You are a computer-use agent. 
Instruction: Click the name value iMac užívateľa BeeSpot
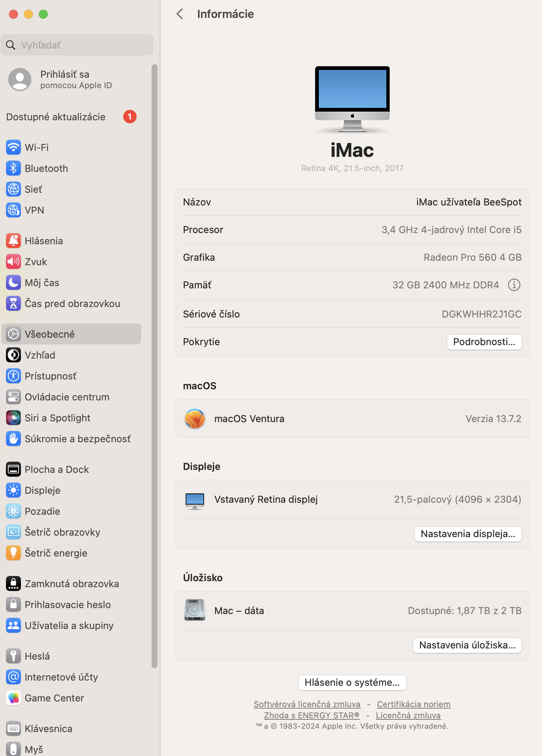coord(469,202)
